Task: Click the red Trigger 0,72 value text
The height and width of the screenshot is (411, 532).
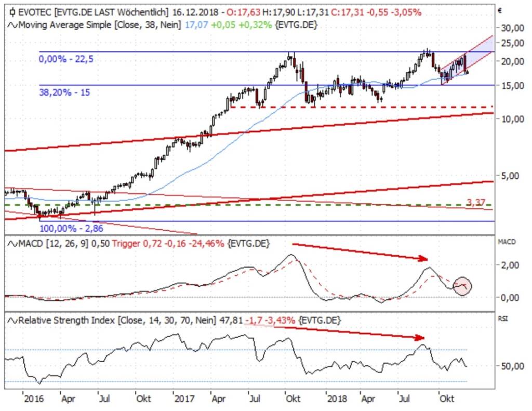Action: (x=135, y=244)
